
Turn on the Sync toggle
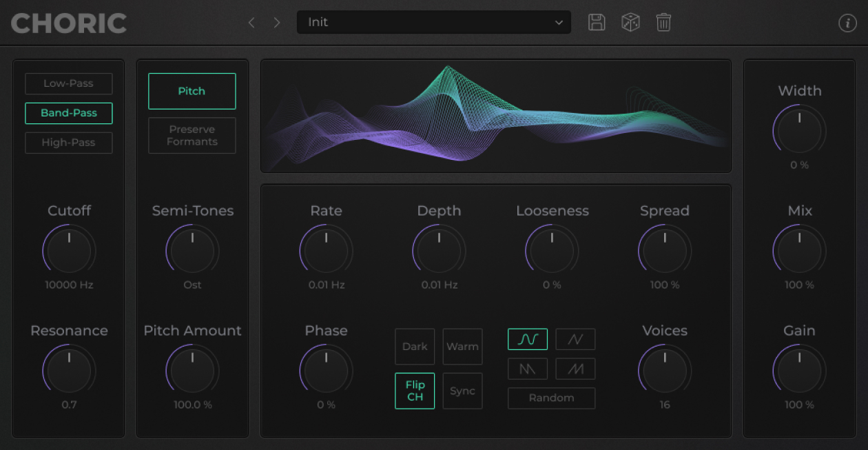(462, 391)
